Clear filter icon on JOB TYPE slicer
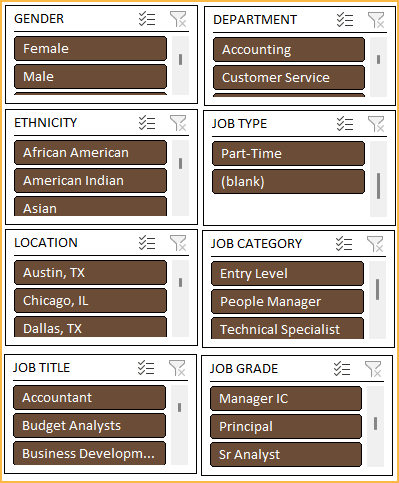The height and width of the screenshot is (483, 399). pyautogui.click(x=376, y=124)
